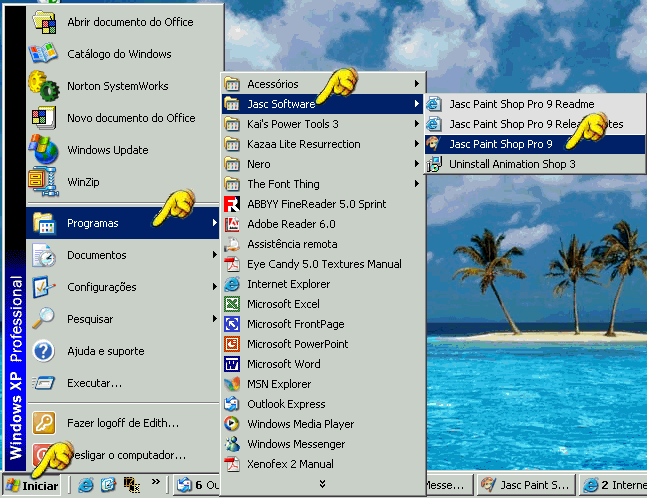Open the 6 Ou... taskbar group button
This screenshot has width=647, height=498.
[x=197, y=485]
